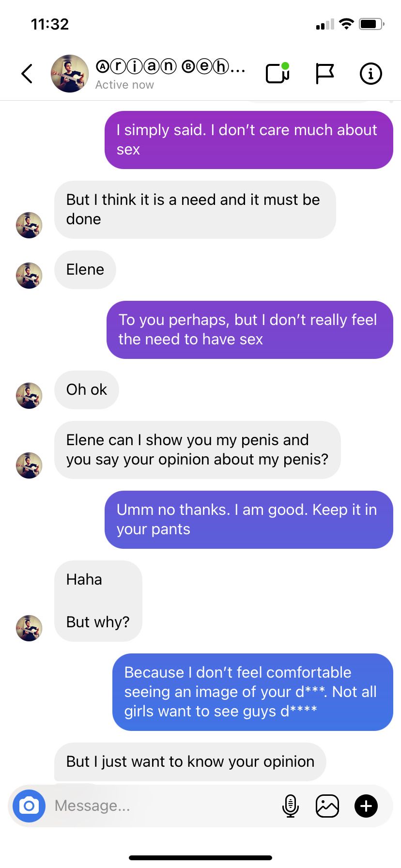The width and height of the screenshot is (401, 868).
Task: Open the blue camera button next to the message field
Action: pyautogui.click(x=29, y=806)
